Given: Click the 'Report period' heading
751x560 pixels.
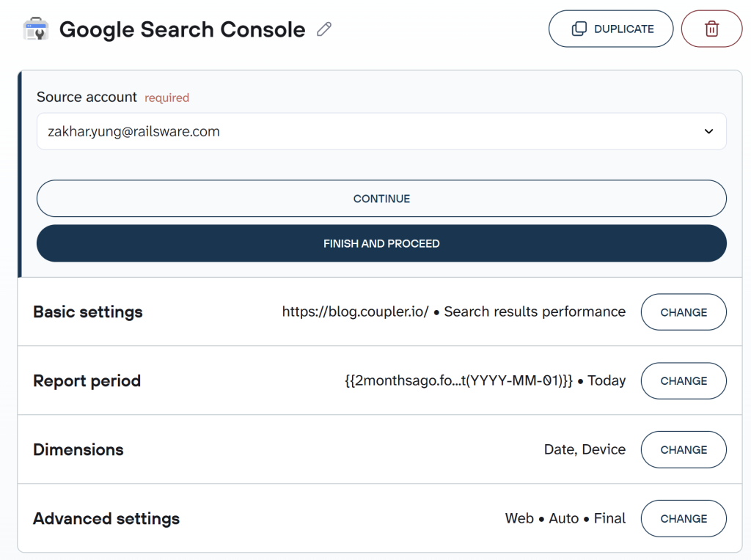Looking at the screenshot, I should [x=87, y=381].
